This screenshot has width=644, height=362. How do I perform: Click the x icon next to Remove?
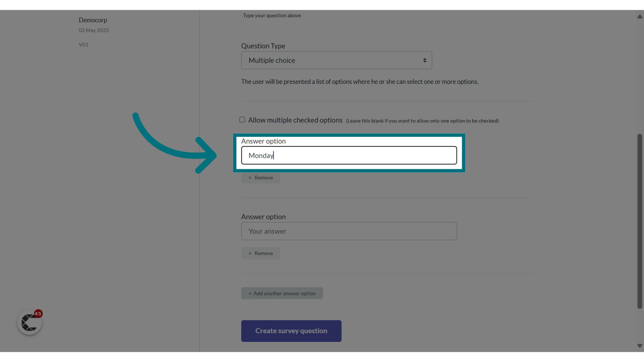pyautogui.click(x=250, y=177)
